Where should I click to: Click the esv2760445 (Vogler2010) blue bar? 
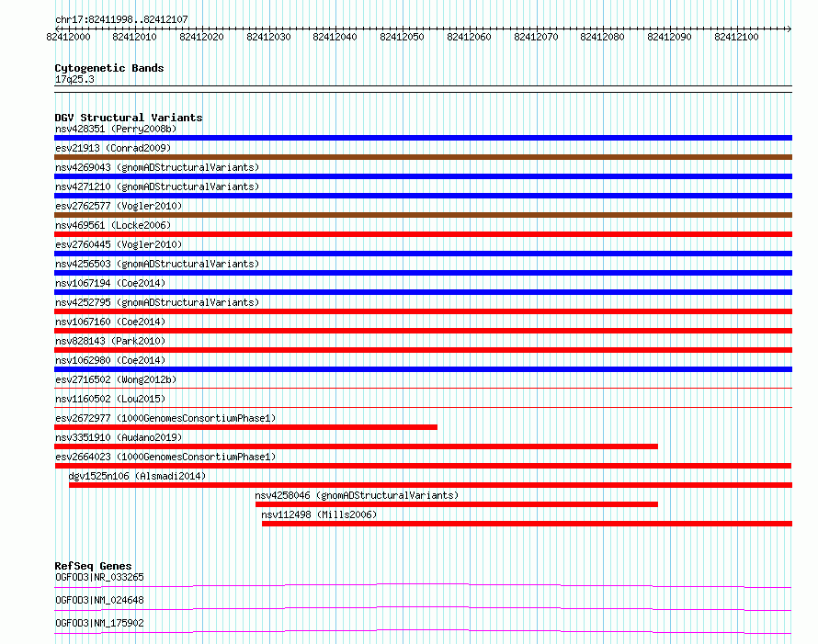423,254
